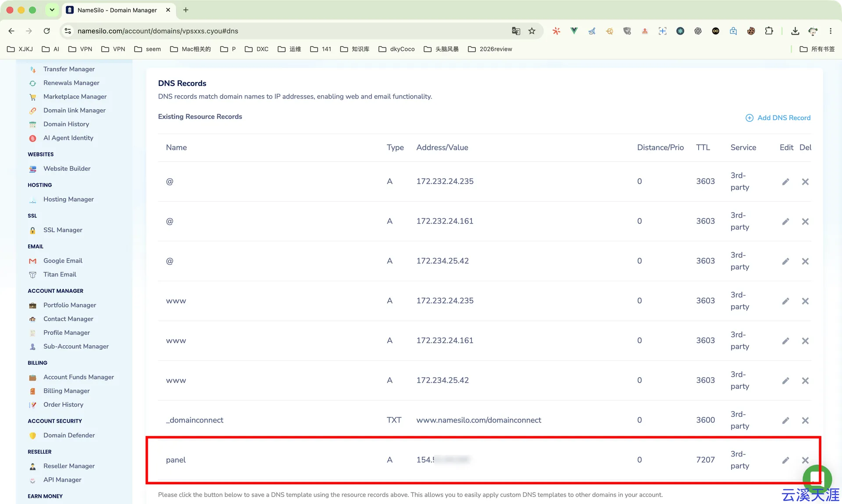The width and height of the screenshot is (842, 504).
Task: Reload the NameSilo page
Action: (46, 31)
